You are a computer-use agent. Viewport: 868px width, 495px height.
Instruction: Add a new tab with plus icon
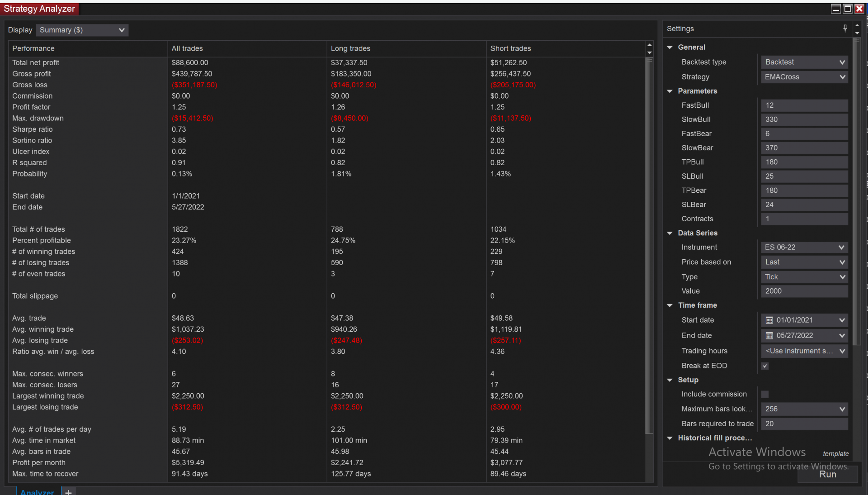point(68,492)
